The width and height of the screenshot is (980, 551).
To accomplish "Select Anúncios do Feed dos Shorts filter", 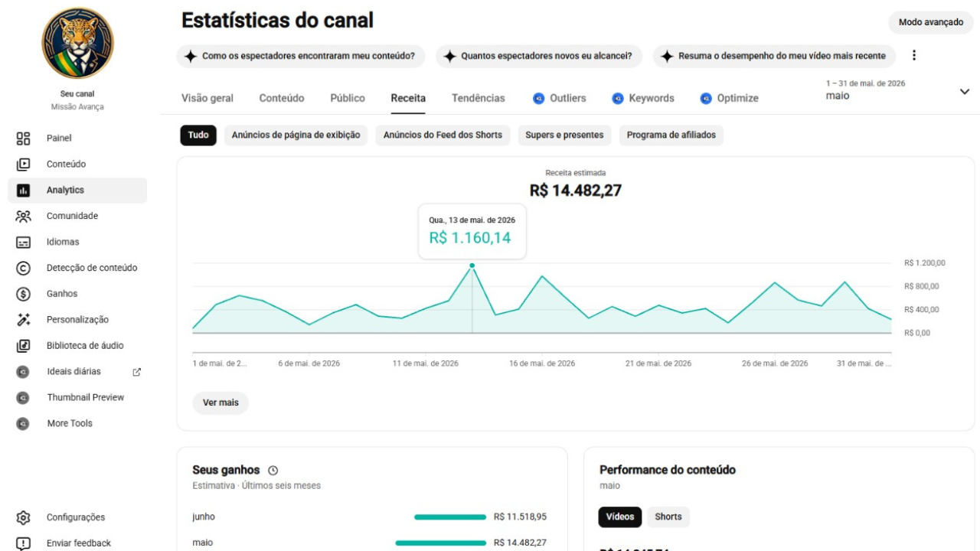I will 443,135.
